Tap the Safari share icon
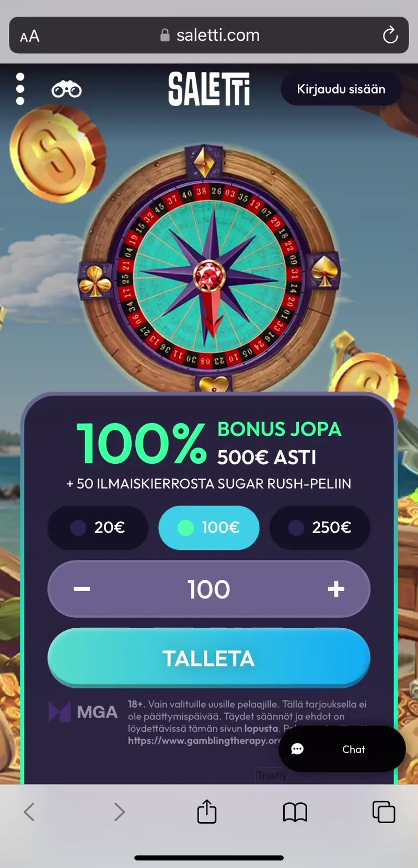The image size is (418, 868). tap(207, 811)
